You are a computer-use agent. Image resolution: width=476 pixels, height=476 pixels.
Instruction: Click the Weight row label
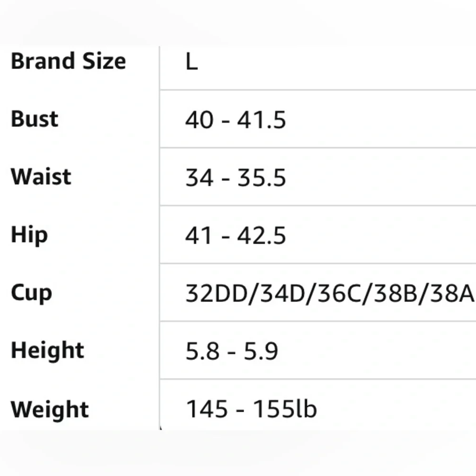[50, 409]
